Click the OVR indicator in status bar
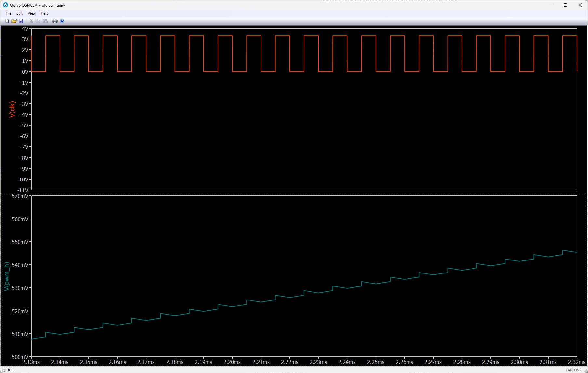 [578, 370]
